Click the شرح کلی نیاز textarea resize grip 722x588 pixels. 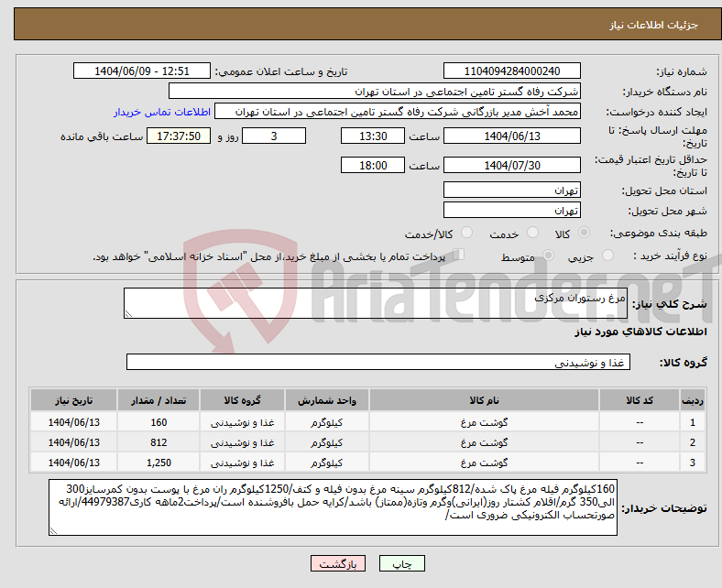click(128, 313)
